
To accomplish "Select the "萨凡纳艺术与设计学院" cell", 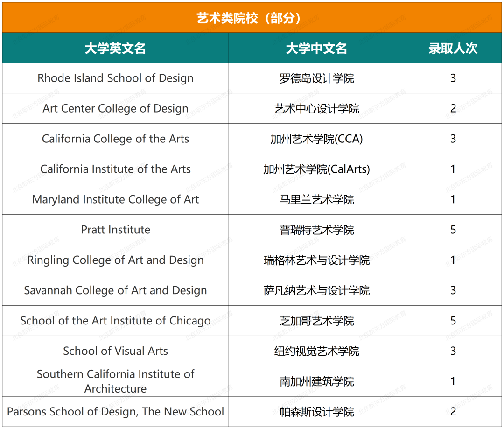I will coord(316,290).
